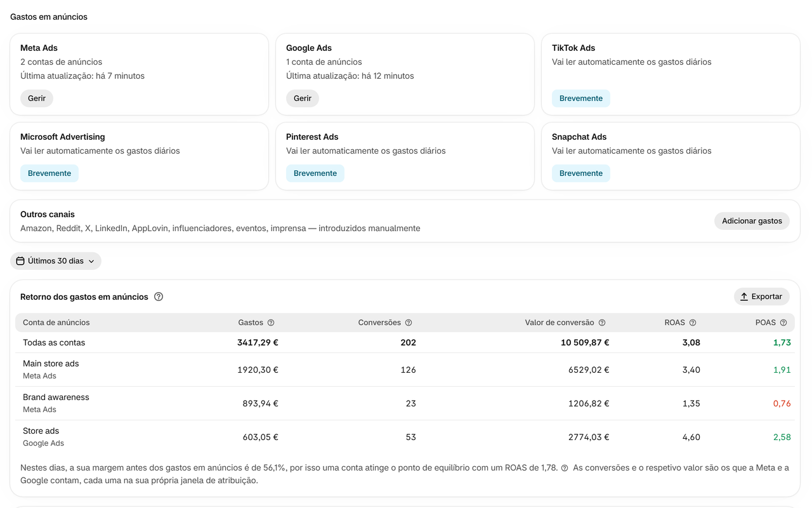Click red POAS value 0,76
Image resolution: width=812 pixels, height=508 pixels.
click(782, 403)
